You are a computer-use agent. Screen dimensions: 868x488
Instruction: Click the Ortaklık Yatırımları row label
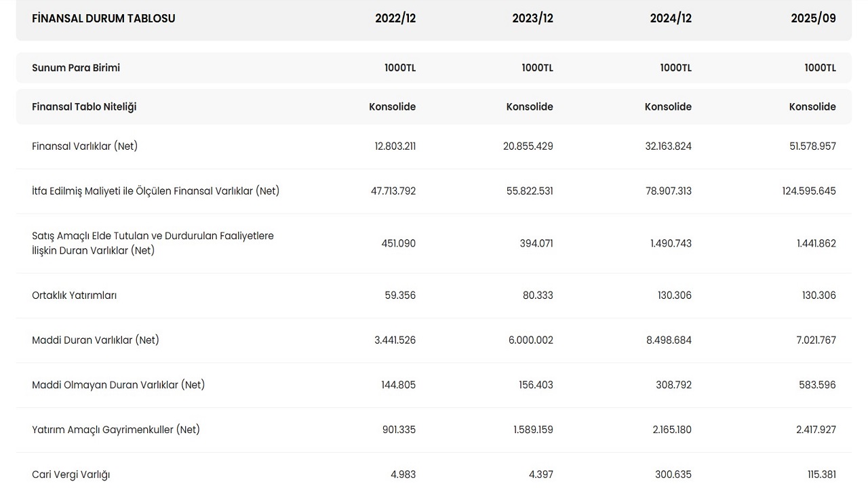pos(74,295)
